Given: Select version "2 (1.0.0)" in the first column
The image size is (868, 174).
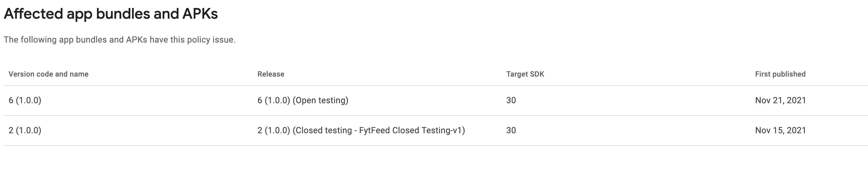Looking at the screenshot, I should [25, 130].
